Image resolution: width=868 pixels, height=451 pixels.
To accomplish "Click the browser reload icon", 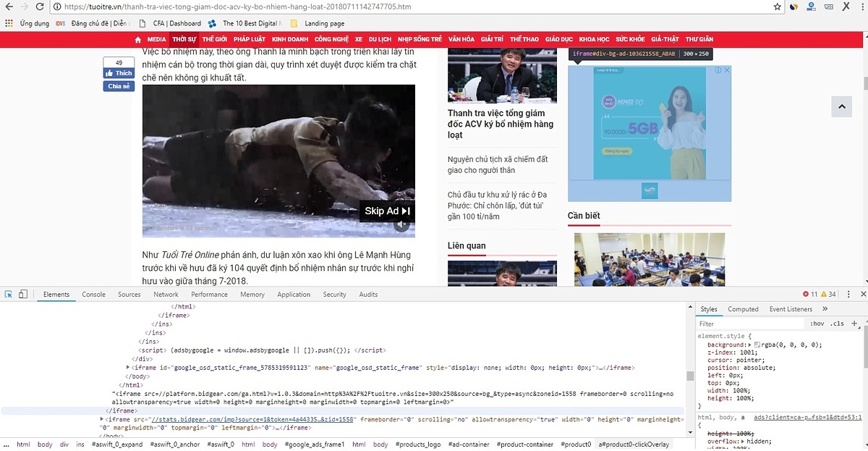I will 38,7.
